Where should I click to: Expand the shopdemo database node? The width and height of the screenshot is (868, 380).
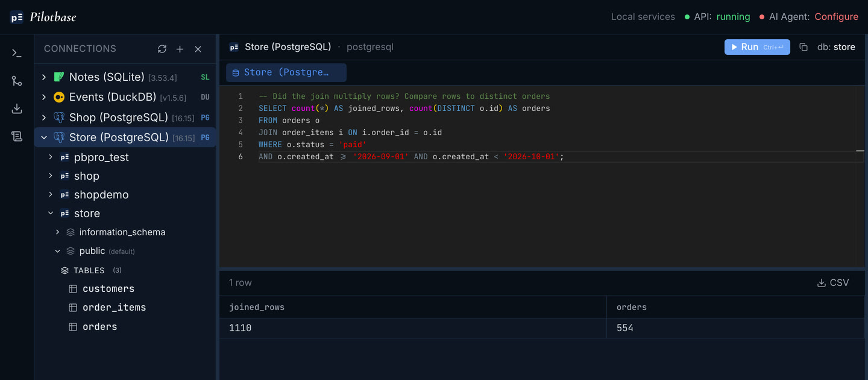click(51, 194)
